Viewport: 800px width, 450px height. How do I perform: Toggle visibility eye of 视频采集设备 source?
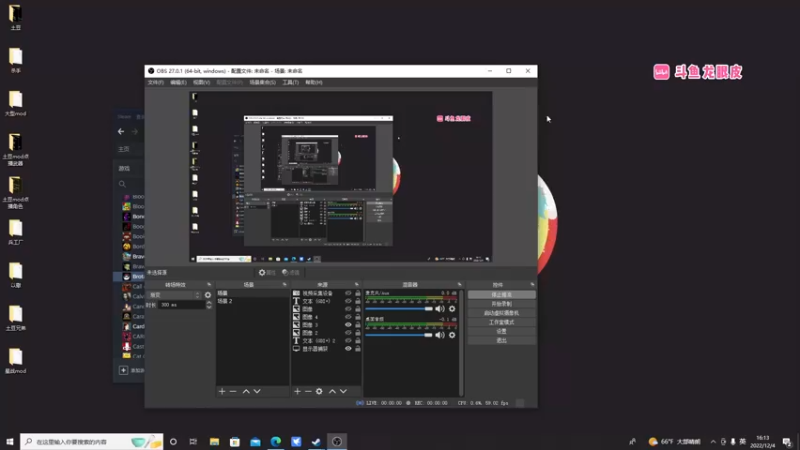tap(348, 293)
